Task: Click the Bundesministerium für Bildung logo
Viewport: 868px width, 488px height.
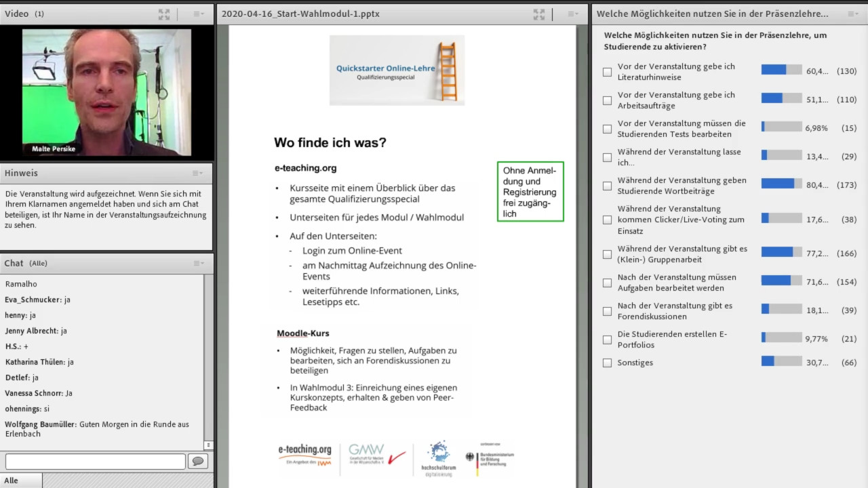Action: point(490,459)
